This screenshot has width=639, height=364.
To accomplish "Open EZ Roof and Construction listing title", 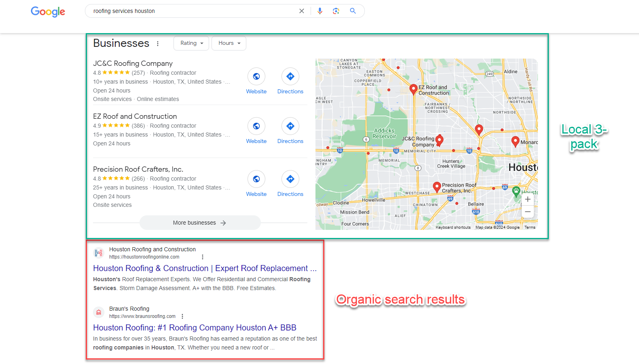I will [135, 116].
